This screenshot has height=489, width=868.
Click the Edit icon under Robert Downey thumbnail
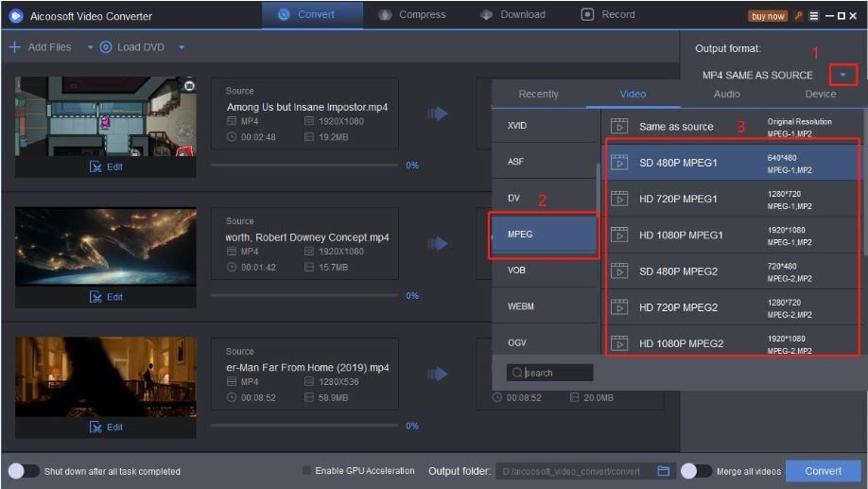95,297
